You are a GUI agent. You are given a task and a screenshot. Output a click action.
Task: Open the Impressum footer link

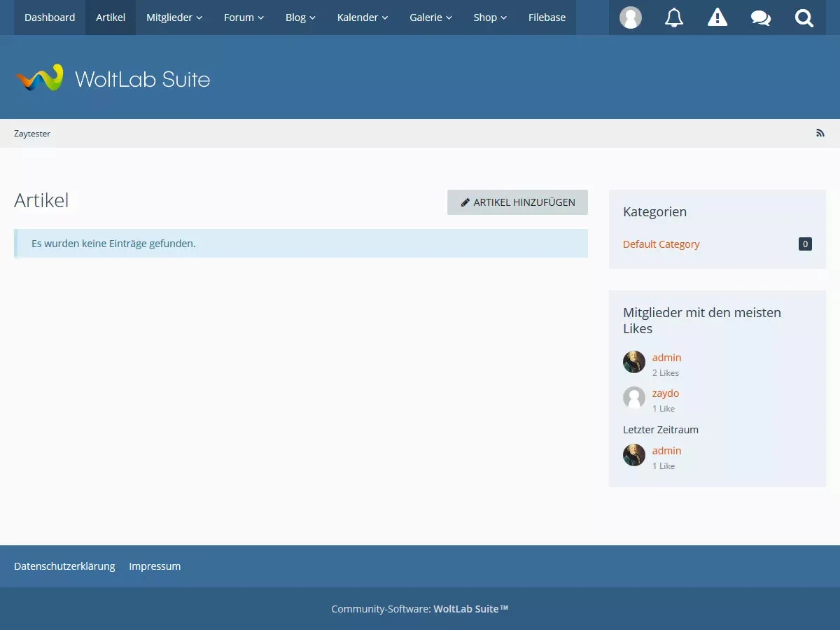pyautogui.click(x=155, y=566)
